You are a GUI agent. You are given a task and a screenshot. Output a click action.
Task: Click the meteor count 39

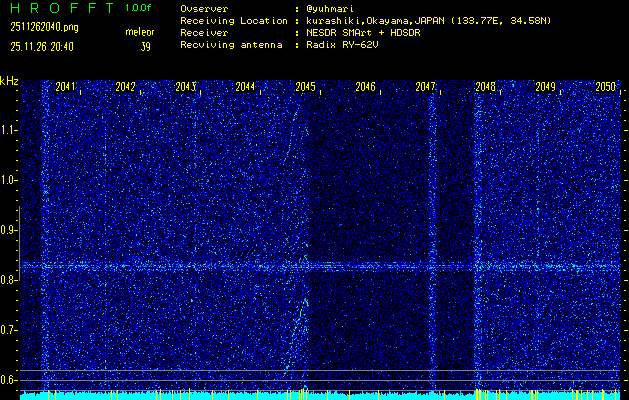pos(145,47)
